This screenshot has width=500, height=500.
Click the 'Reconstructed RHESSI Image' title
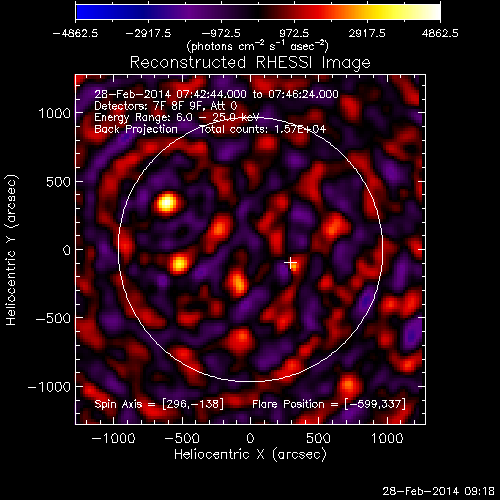250,63
